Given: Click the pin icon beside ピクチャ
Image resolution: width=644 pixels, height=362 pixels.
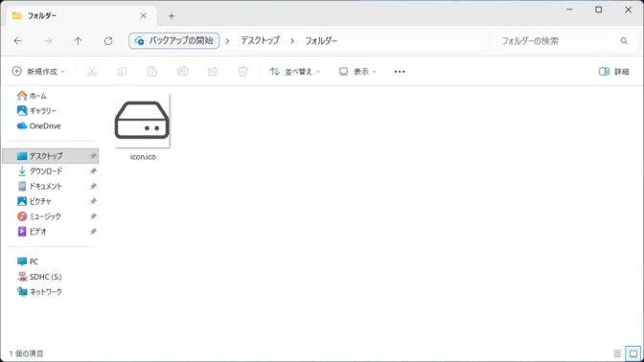Looking at the screenshot, I should coord(93,201).
